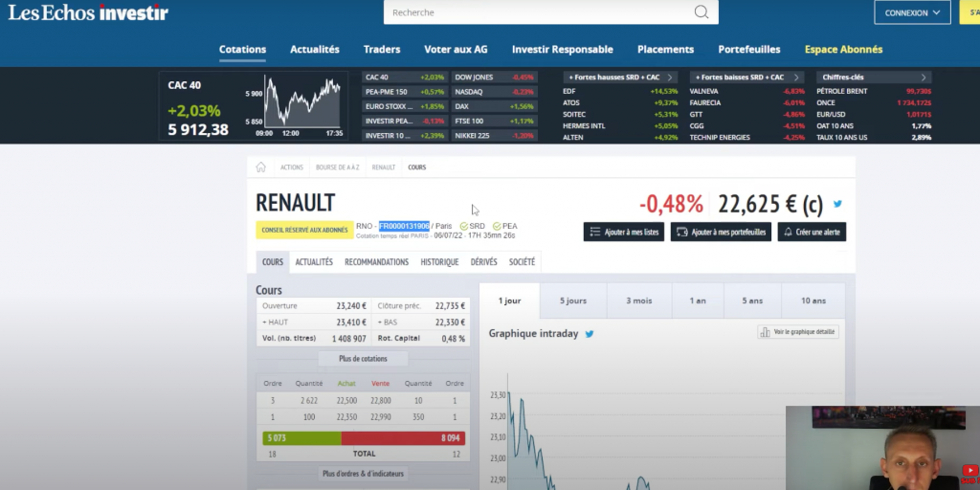The image size is (980, 490).
Task: Expand the Chiffres-clés chevron
Action: [x=924, y=78]
